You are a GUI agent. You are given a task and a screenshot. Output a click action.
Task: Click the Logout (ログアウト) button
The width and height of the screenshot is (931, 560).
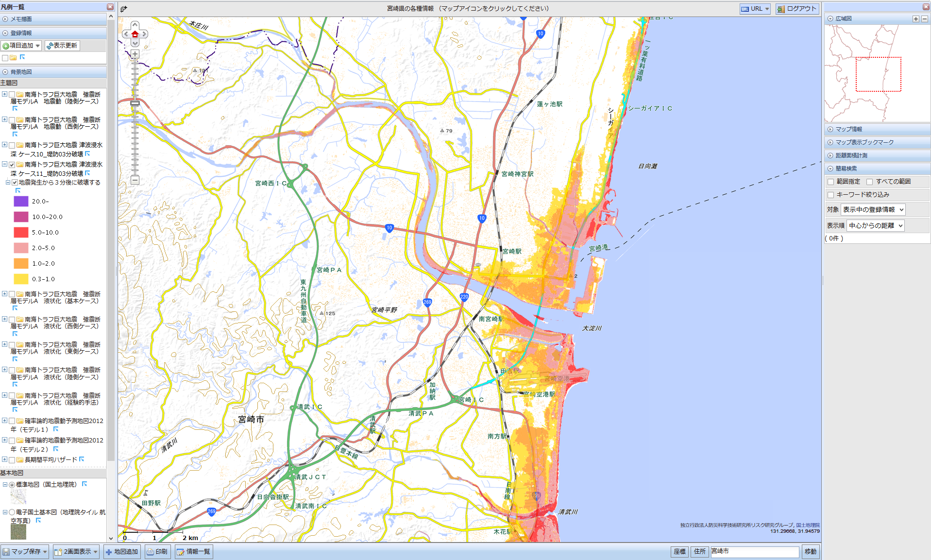click(x=796, y=9)
